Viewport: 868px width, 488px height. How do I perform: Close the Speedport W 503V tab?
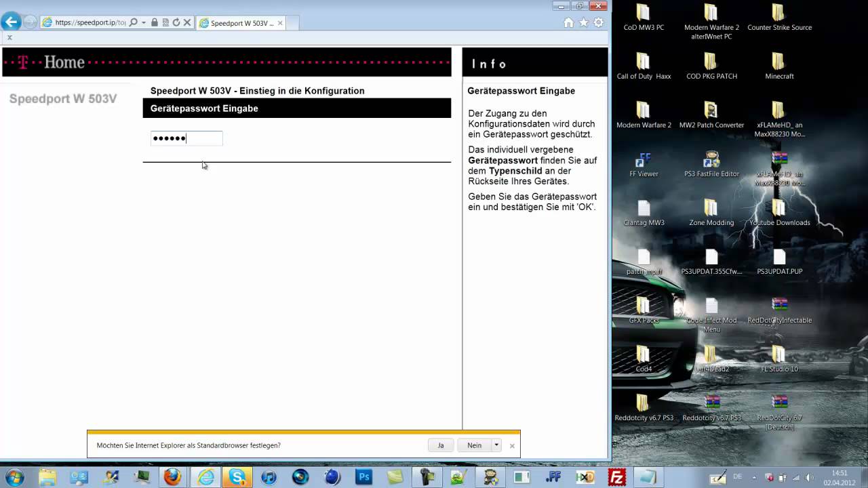[x=279, y=23]
